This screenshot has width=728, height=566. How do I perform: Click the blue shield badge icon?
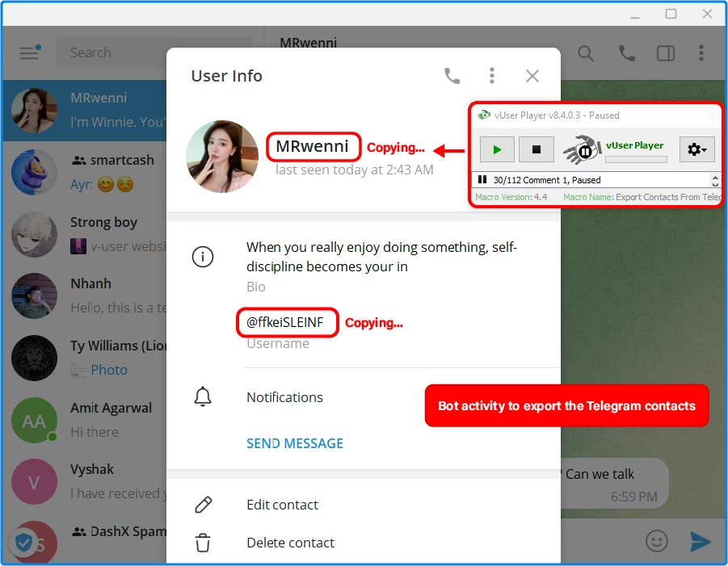click(x=23, y=542)
